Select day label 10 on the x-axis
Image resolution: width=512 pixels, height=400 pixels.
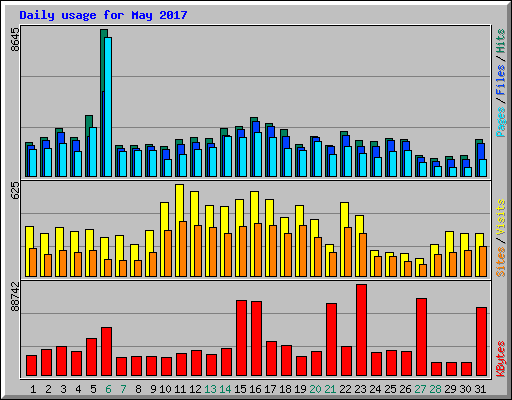165,389
